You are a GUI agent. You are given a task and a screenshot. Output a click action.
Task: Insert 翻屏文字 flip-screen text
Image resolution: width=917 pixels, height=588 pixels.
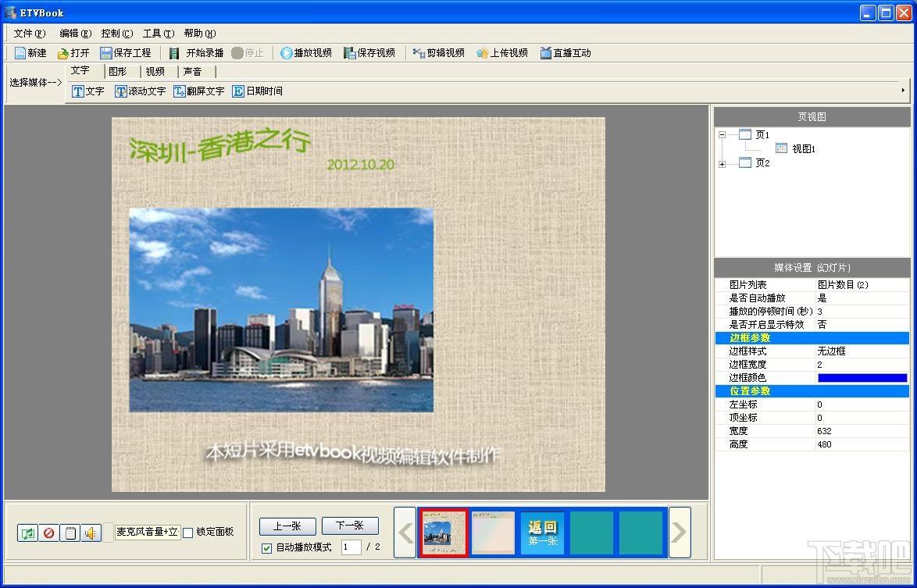(199, 91)
